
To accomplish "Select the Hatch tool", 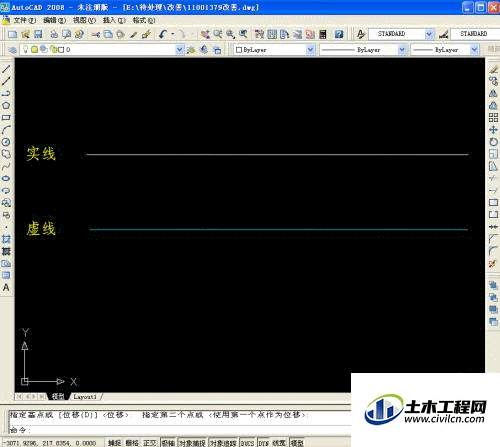I will click(x=6, y=239).
